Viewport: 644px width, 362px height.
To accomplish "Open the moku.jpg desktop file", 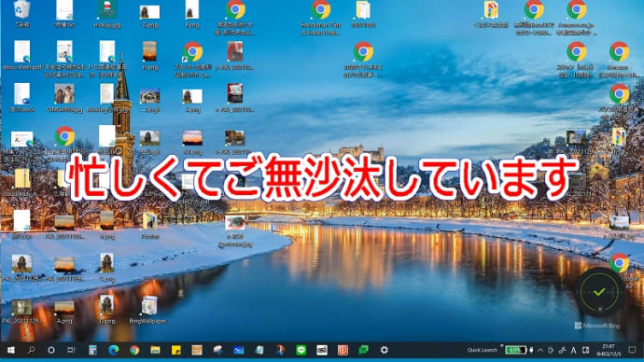I will (107, 14).
